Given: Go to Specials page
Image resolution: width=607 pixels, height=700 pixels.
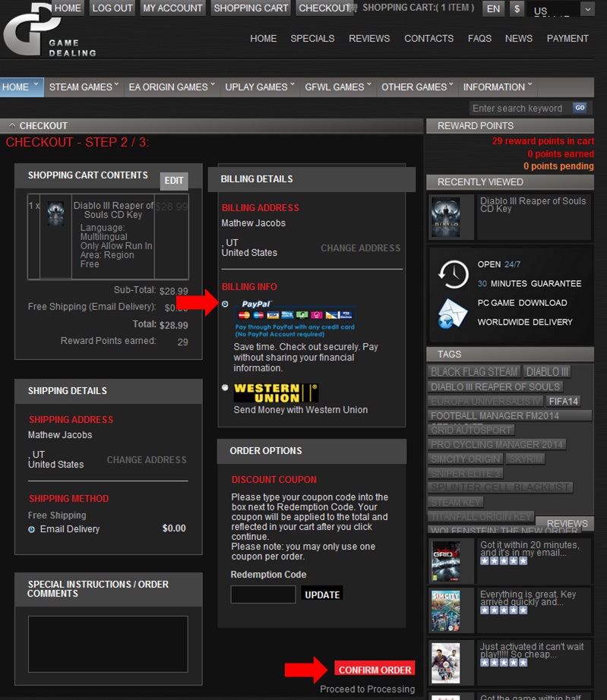Looking at the screenshot, I should point(312,39).
